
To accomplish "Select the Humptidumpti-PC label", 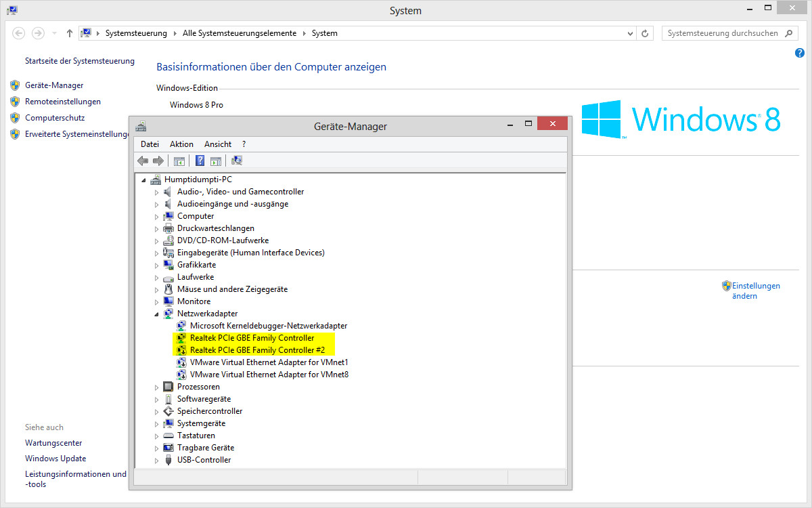I will click(x=198, y=179).
